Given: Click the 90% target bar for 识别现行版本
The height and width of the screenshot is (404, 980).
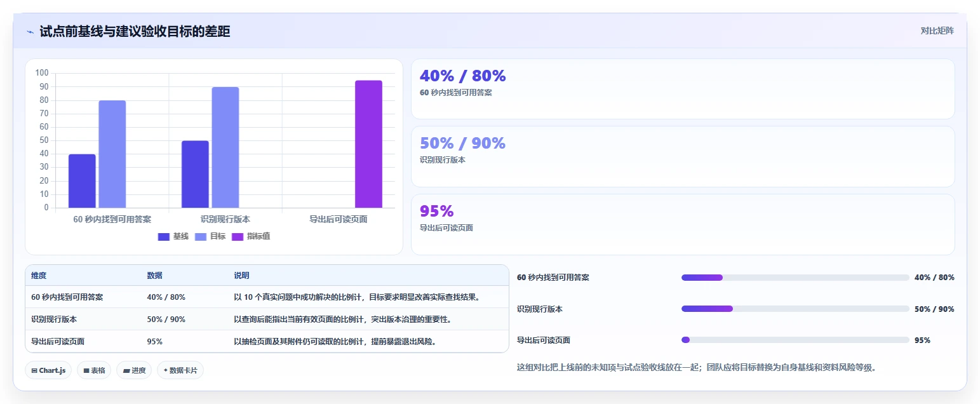Looking at the screenshot, I should tap(225, 147).
